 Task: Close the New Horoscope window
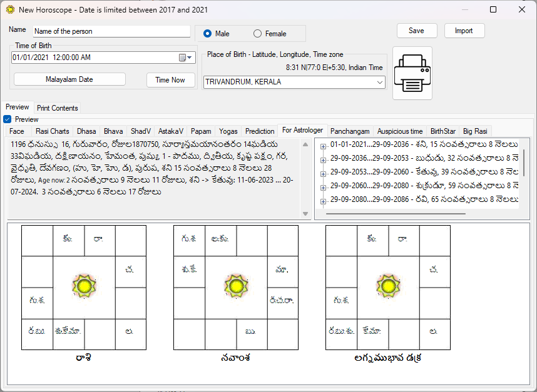pyautogui.click(x=522, y=9)
